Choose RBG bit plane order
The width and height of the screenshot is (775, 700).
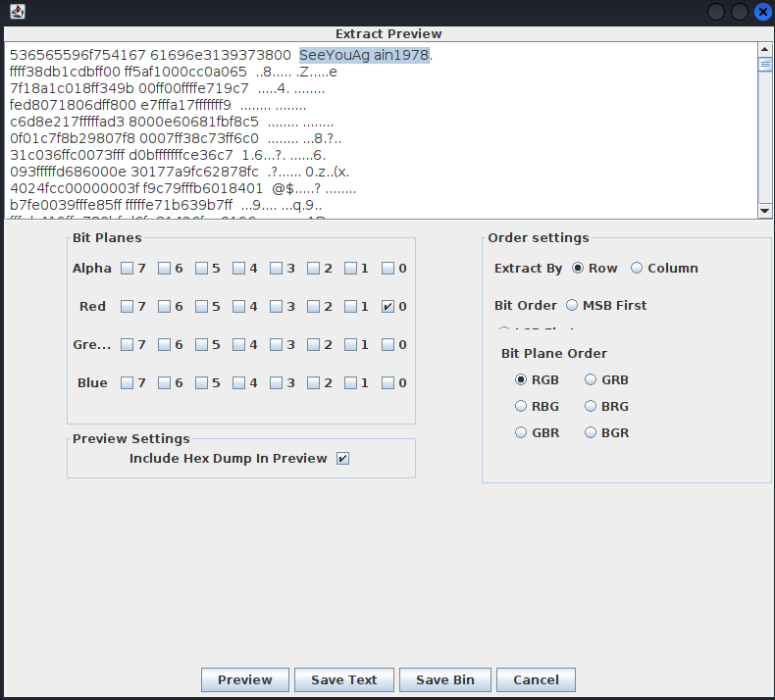[521, 406]
